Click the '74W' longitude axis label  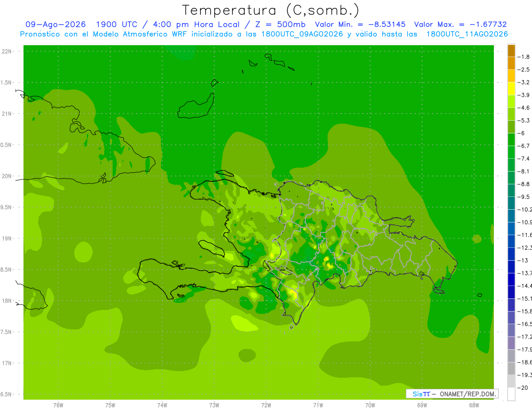point(162,405)
